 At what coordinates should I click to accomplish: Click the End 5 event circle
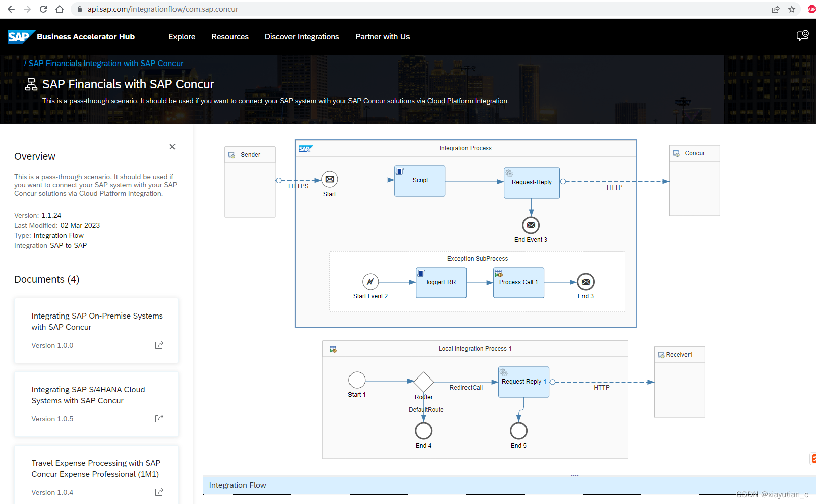tap(519, 431)
